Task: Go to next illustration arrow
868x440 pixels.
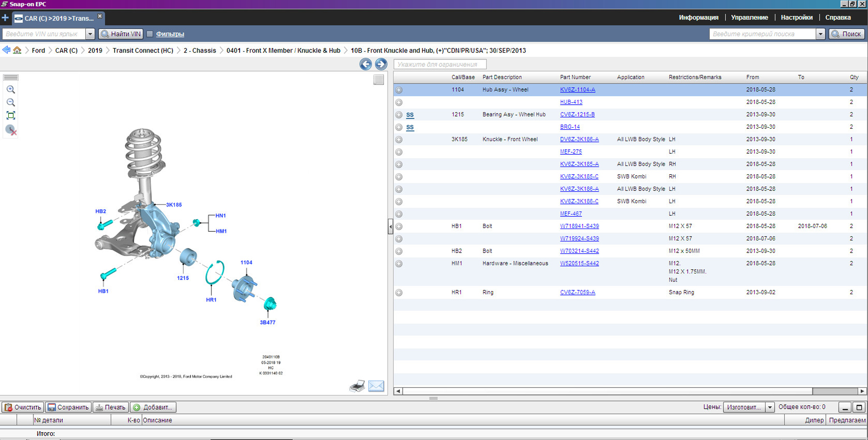Action: [381, 64]
